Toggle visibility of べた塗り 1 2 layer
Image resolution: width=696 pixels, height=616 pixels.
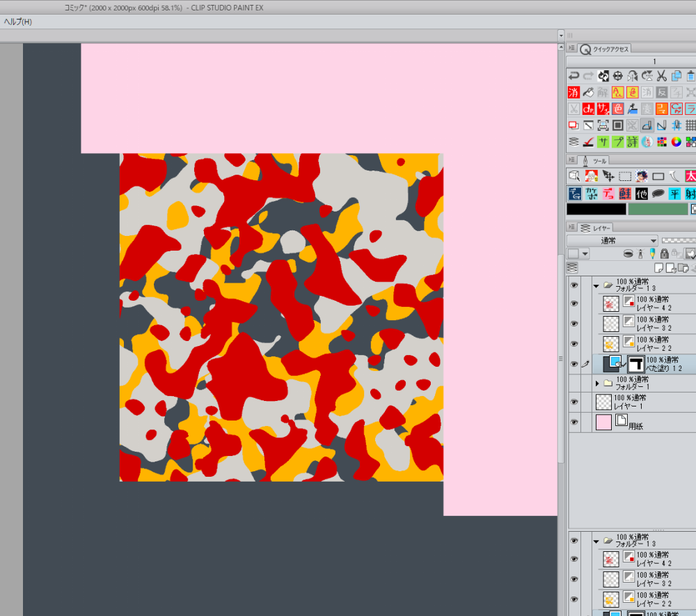[x=574, y=364]
